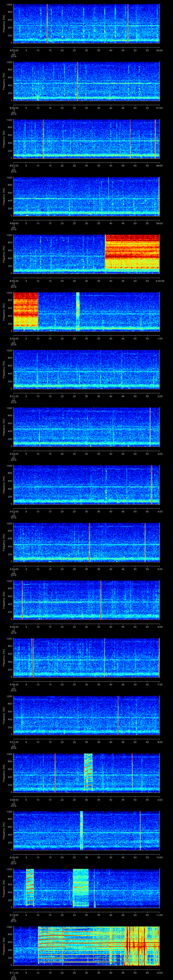Image resolution: width=173 pixels, height=980 pixels.
Task: Select the spectrogram panel starting at 9:06:00
Action: click(86, 658)
